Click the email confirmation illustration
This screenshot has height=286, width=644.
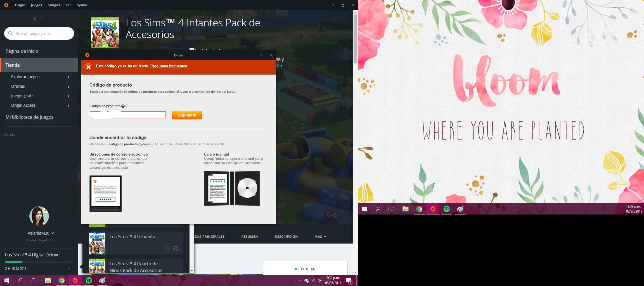pos(105,194)
